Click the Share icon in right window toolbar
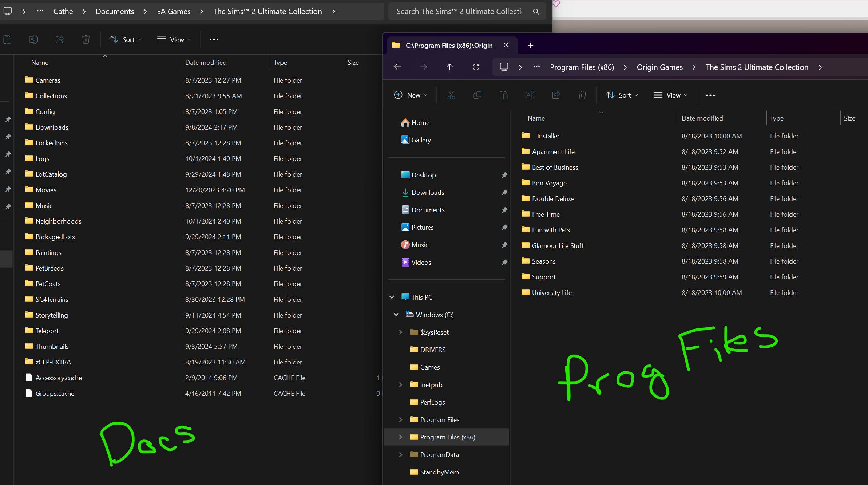868x485 pixels. click(x=556, y=95)
